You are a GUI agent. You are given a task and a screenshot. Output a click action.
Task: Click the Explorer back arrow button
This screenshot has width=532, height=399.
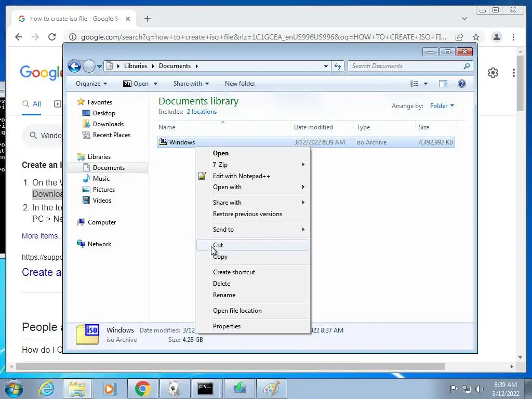click(75, 66)
